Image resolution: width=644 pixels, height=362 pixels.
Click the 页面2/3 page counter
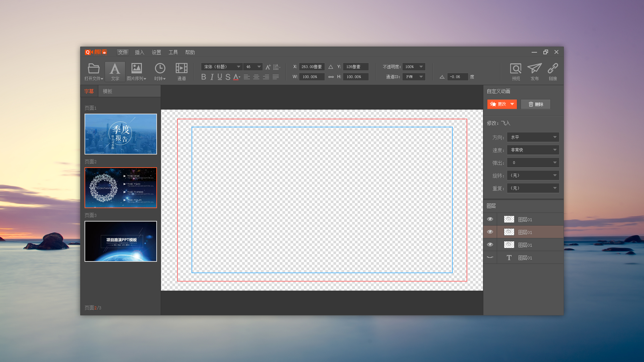[x=93, y=308]
